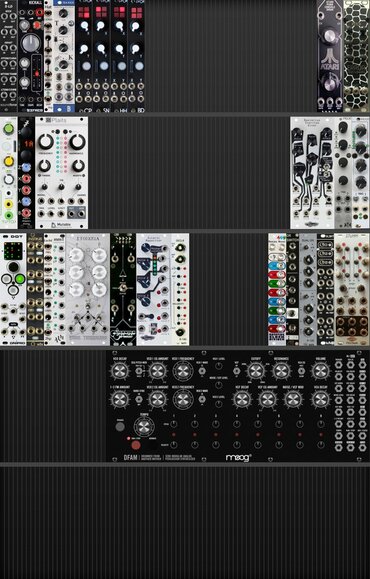Select the Kickall module
The image size is (370, 579).
[x=31, y=56]
